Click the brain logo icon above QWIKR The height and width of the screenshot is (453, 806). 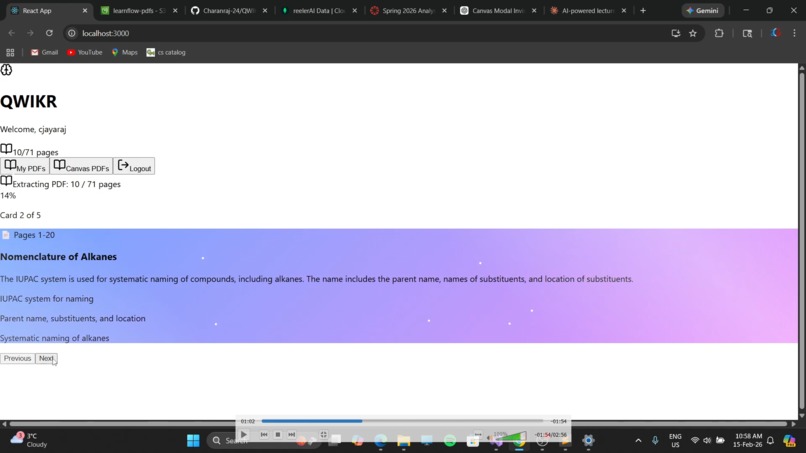click(6, 69)
